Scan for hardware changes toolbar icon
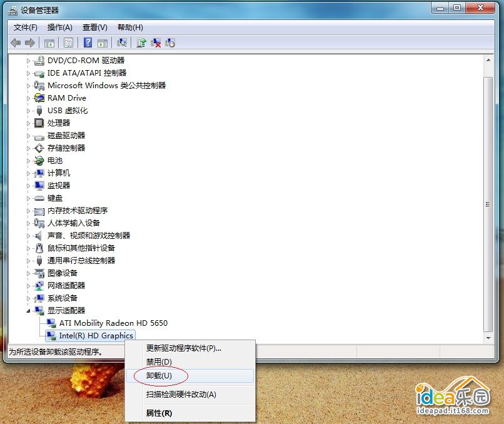Viewport: 504px width, 424px height. 122,43
